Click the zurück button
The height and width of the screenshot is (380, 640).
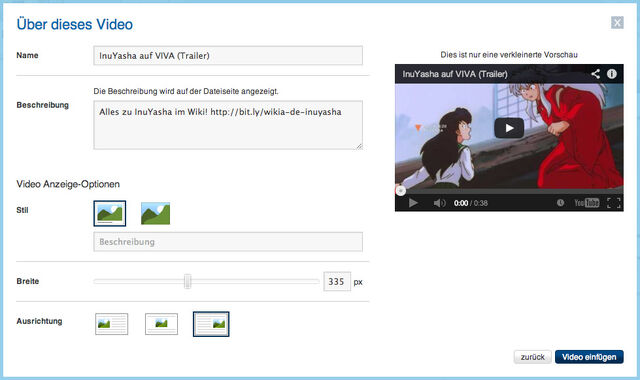click(x=533, y=357)
